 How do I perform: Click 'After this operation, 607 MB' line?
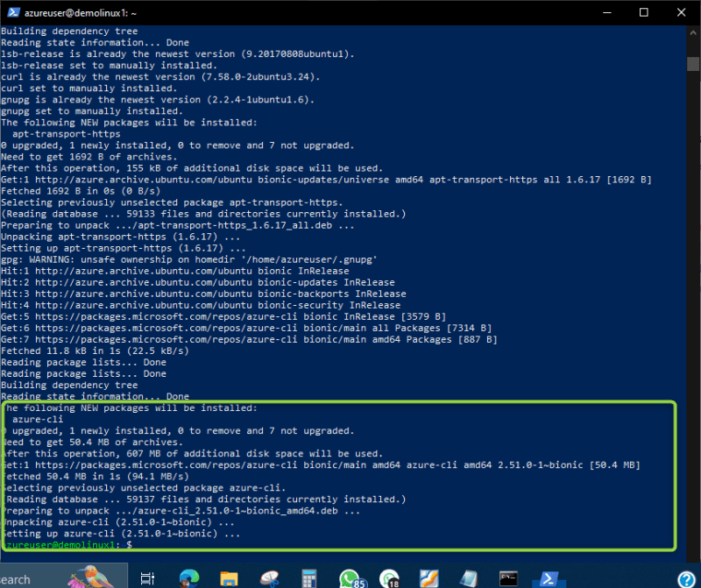tap(192, 453)
